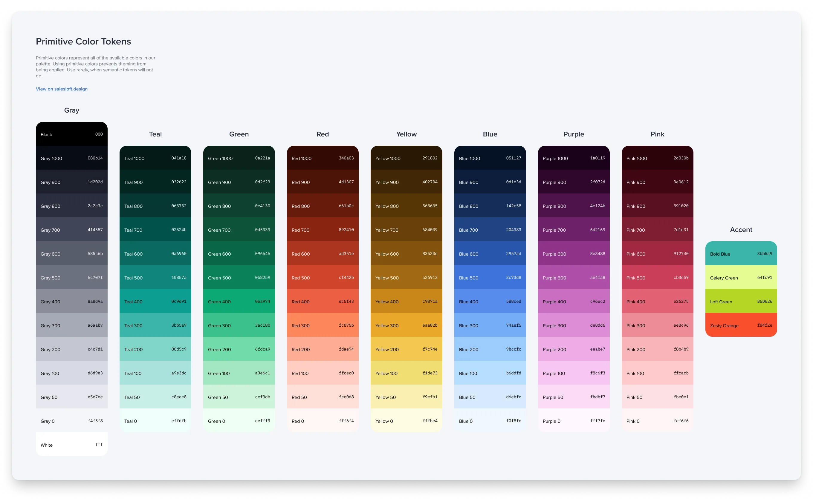The height and width of the screenshot is (504, 813).
Task: Pick the Celery Green accent swatch
Action: (741, 277)
